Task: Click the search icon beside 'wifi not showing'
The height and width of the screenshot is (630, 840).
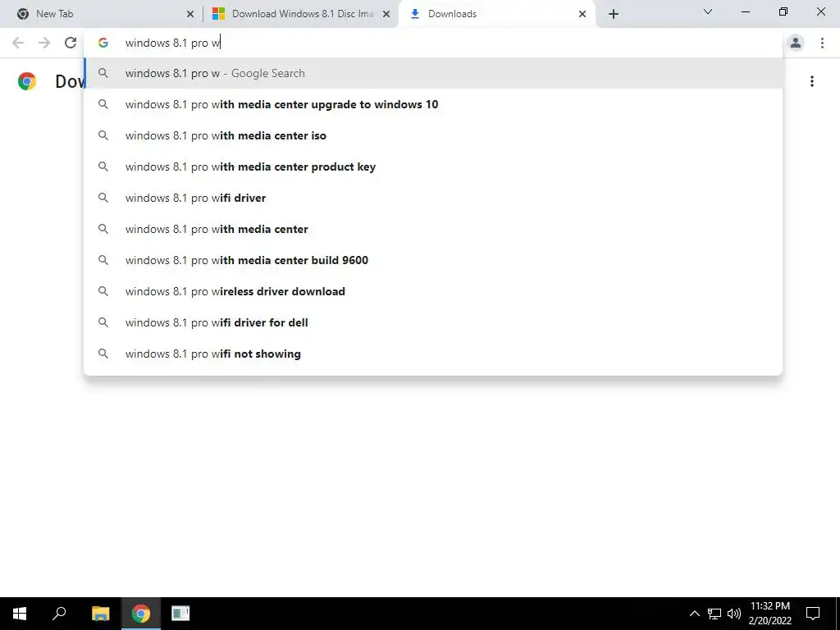Action: [103, 354]
